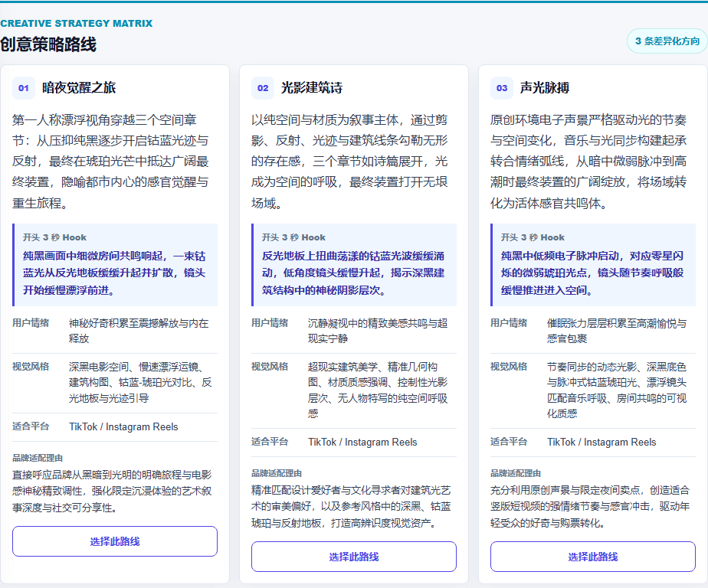Click TikTok / Instagram Reels in 暗夜觉醒之旅 card
The height and width of the screenshot is (588, 708).
coord(123,426)
